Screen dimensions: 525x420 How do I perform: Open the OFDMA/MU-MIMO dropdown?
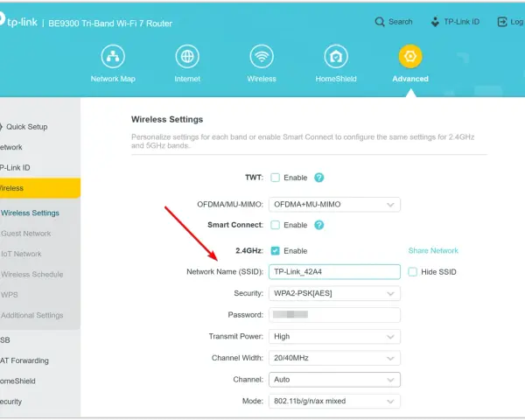pos(334,205)
